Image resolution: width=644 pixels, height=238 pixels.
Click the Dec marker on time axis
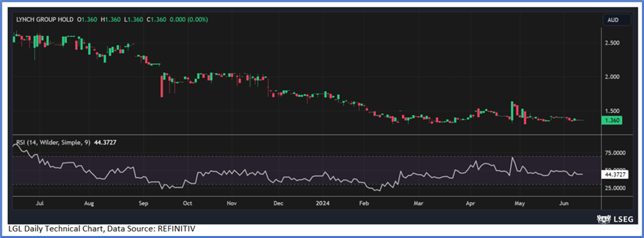click(x=278, y=203)
